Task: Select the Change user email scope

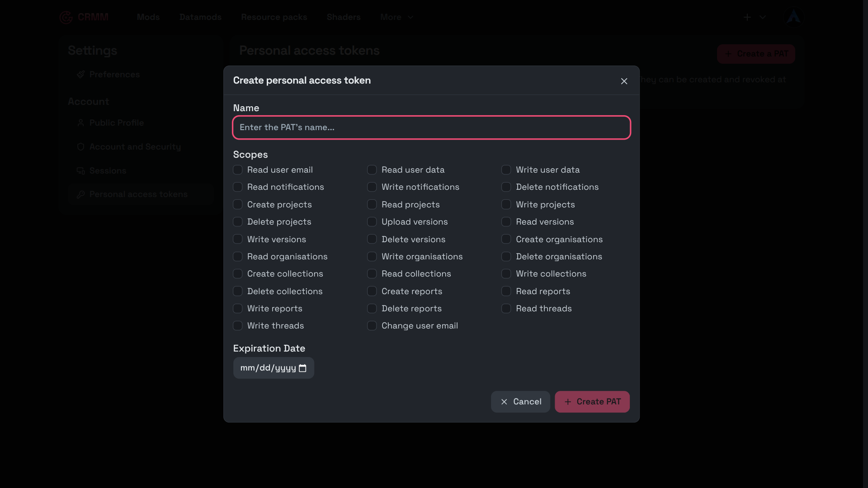Action: 372,326
